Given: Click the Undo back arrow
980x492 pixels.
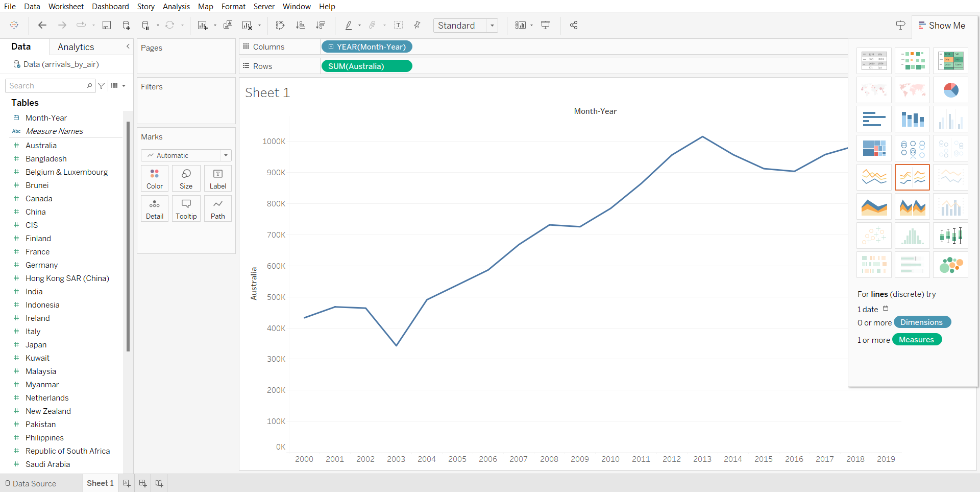Looking at the screenshot, I should [42, 25].
